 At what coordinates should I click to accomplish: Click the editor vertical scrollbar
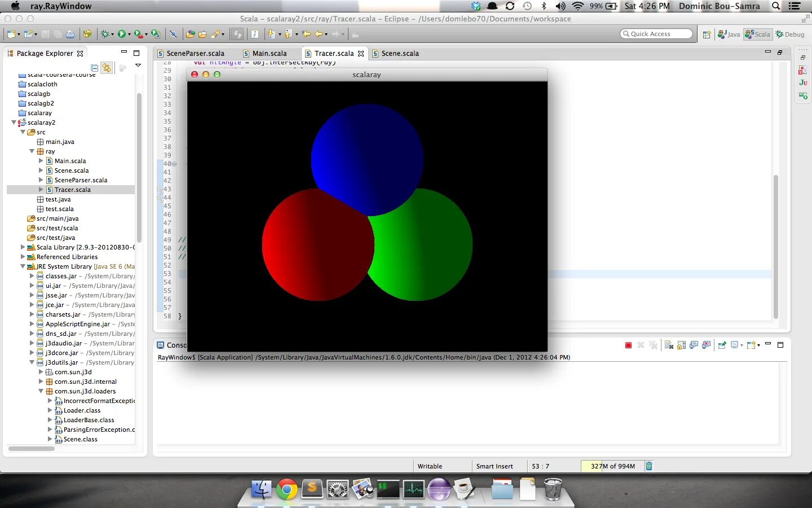776,247
